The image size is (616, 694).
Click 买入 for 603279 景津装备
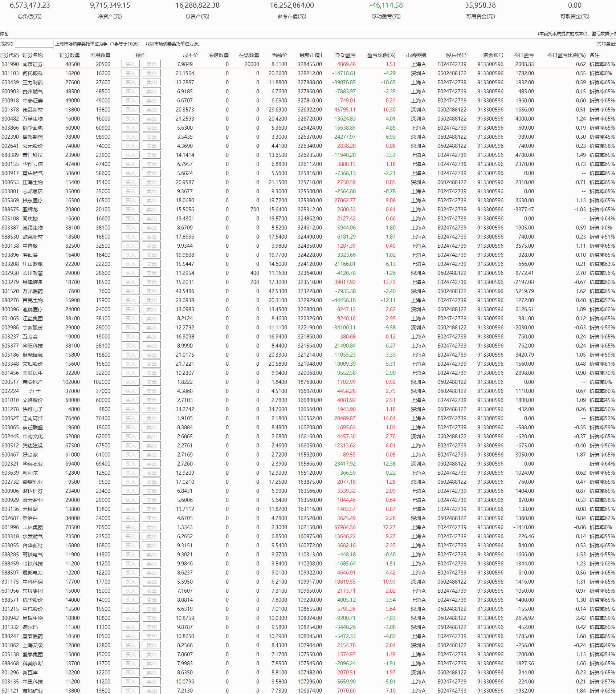pyautogui.click(x=131, y=282)
